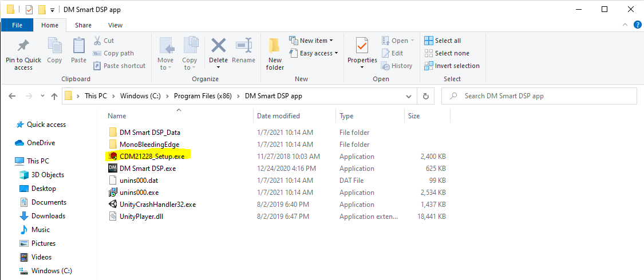
Task: Open Recent locations dropdown arrow
Action: click(42, 97)
